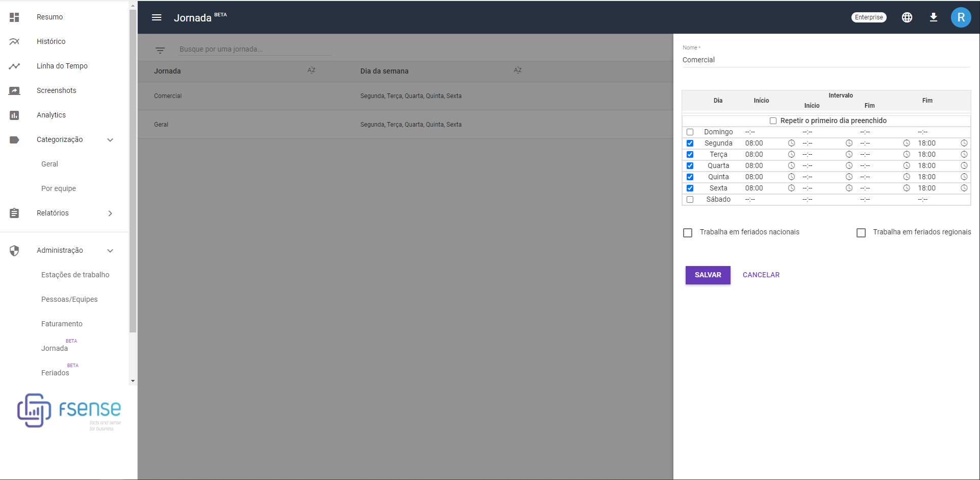980x480 pixels.
Task: Check Trabalha em feriados nacionais
Action: click(x=687, y=232)
